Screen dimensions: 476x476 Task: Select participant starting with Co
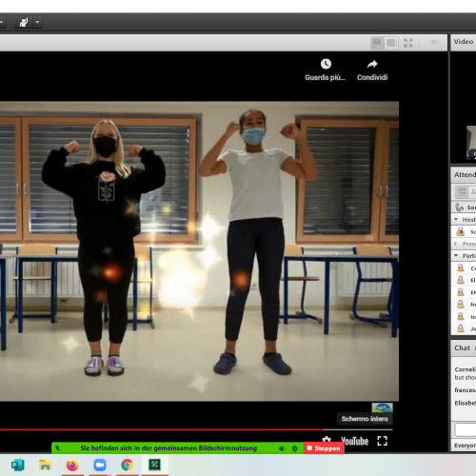point(464,268)
